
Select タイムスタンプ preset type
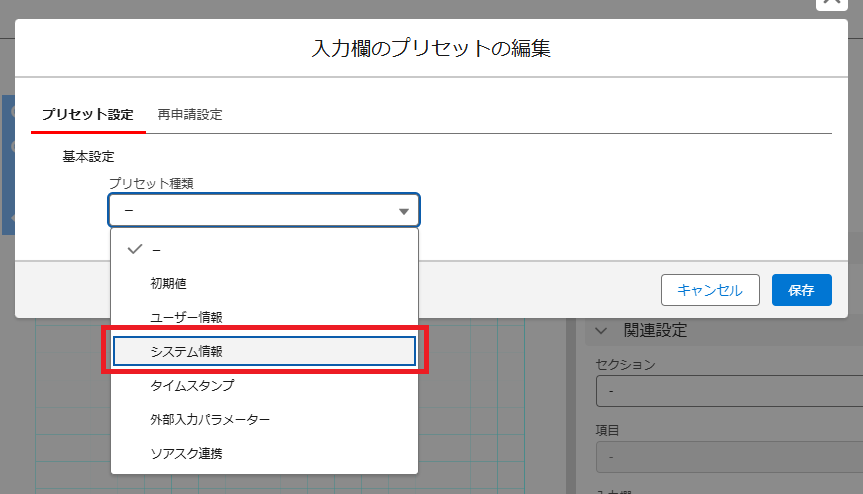click(x=192, y=385)
